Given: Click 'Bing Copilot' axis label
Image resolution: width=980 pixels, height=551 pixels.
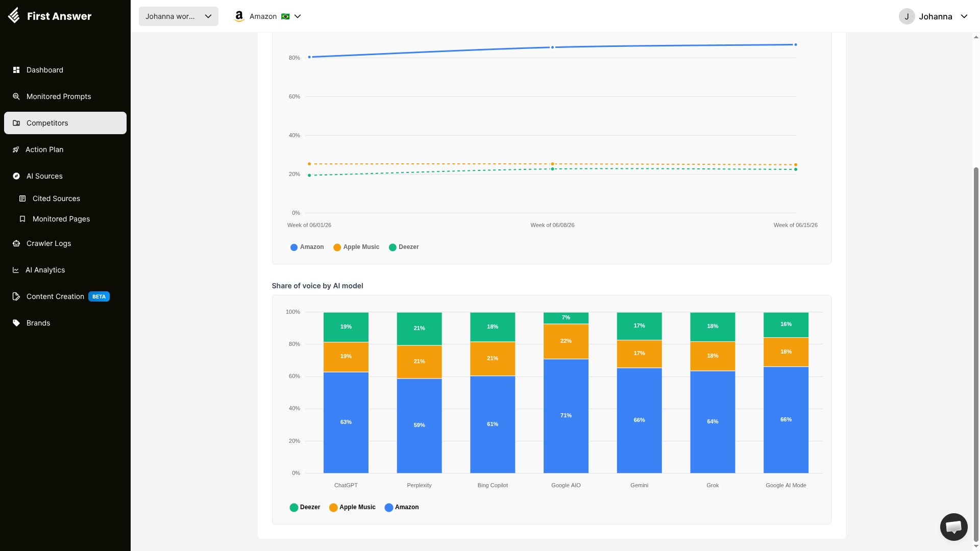Looking at the screenshot, I should click(x=493, y=485).
